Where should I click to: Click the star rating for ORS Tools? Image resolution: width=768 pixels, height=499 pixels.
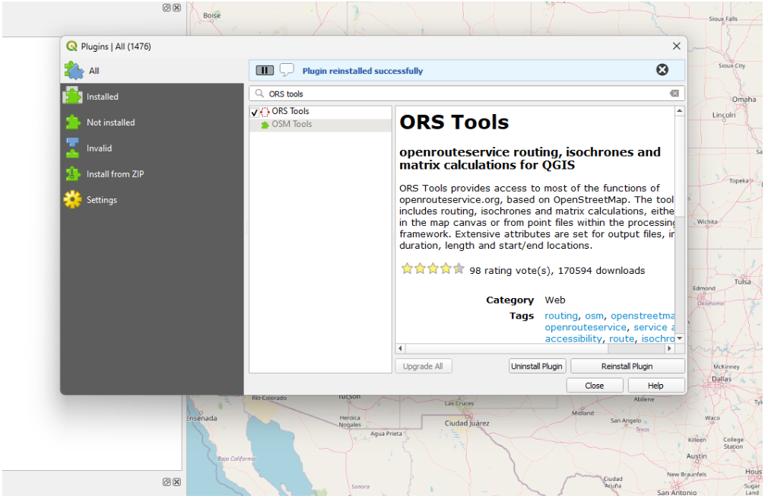click(x=432, y=269)
